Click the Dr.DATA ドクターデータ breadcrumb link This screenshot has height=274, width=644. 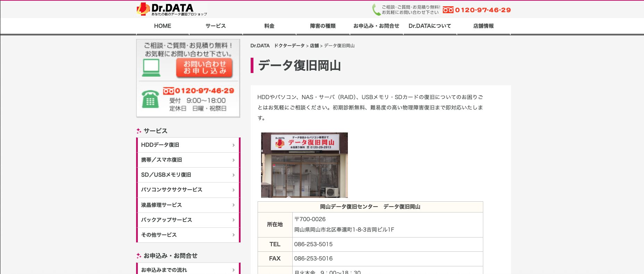[277, 46]
